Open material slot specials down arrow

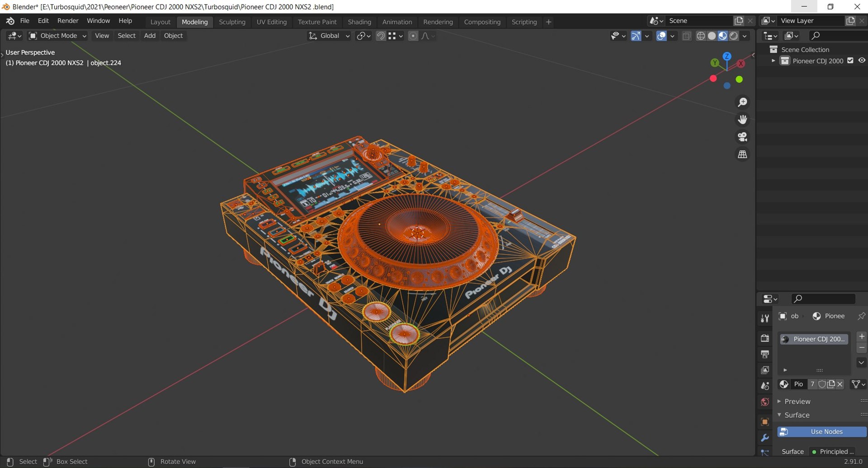pyautogui.click(x=862, y=362)
